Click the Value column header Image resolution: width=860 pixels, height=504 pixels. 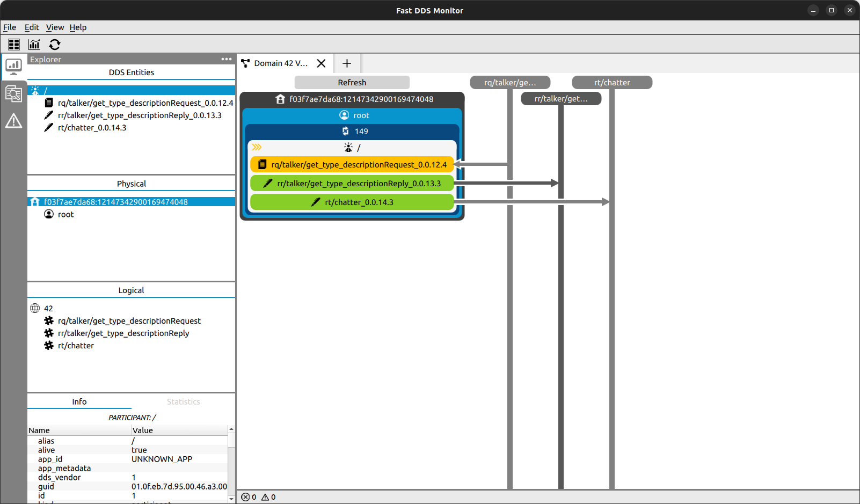tap(179, 430)
